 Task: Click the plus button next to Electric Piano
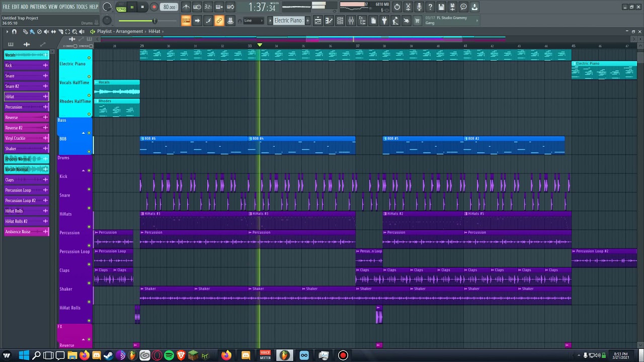click(x=307, y=21)
